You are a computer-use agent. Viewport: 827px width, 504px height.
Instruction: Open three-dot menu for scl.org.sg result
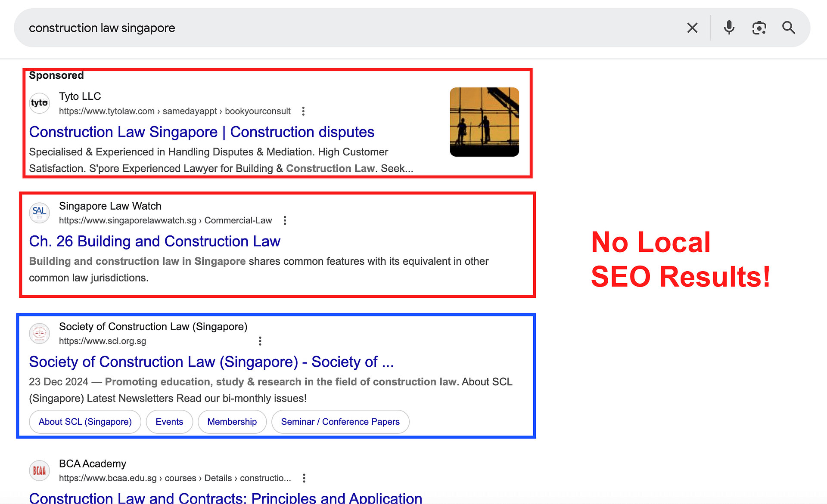pyautogui.click(x=260, y=341)
